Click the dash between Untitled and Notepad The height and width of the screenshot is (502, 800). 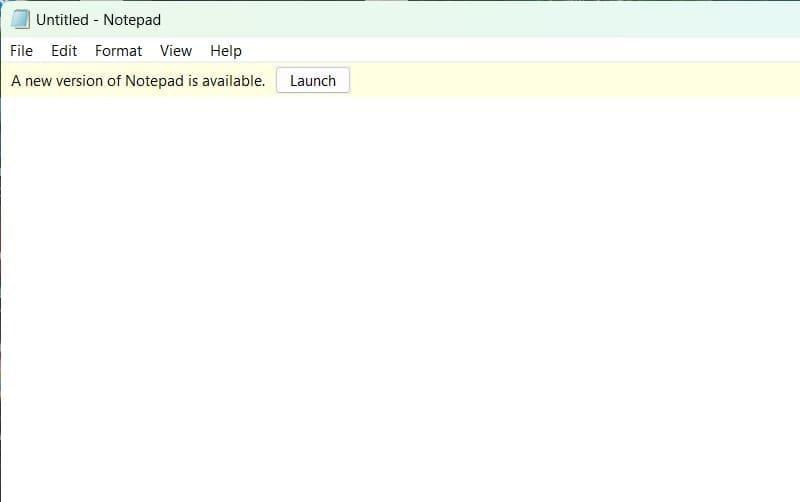pos(96,21)
